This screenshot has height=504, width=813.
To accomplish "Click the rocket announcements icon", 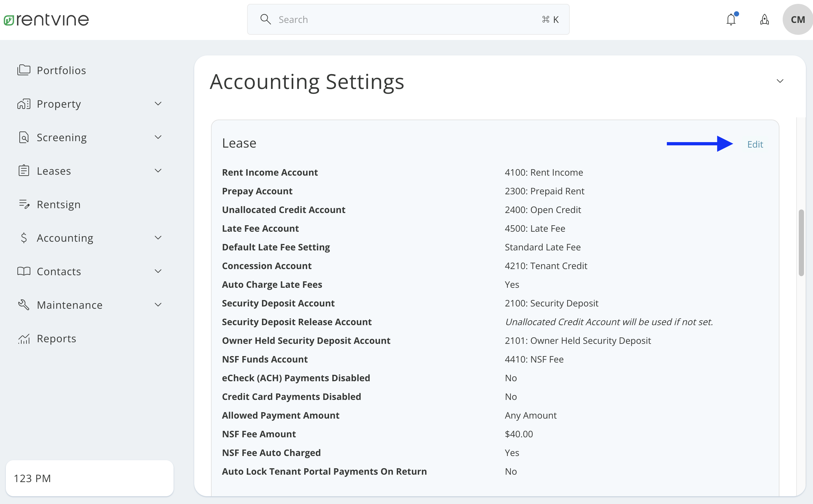I will (x=765, y=19).
